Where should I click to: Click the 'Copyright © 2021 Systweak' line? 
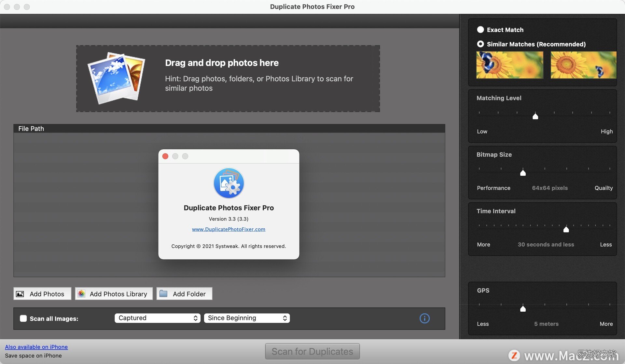229,246
